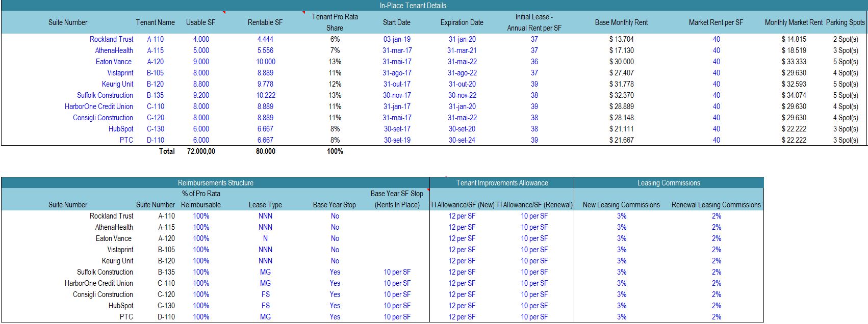Select base monthly rent $ 28.889
The image size is (868, 324).
tap(621, 106)
